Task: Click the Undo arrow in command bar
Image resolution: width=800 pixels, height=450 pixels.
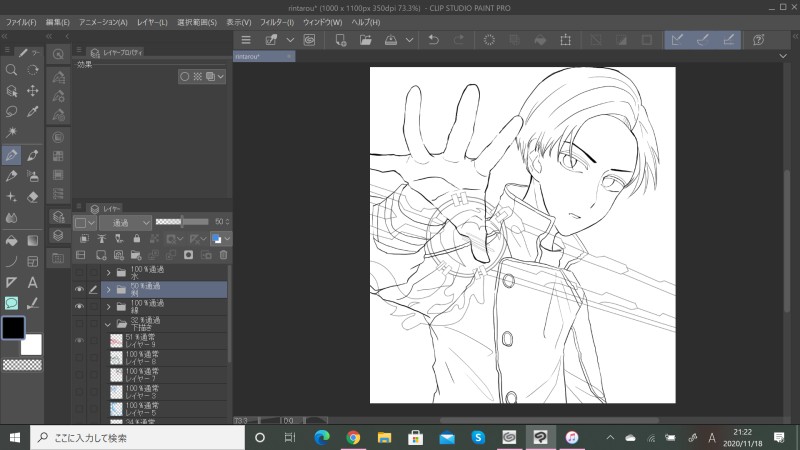Action: [433, 40]
